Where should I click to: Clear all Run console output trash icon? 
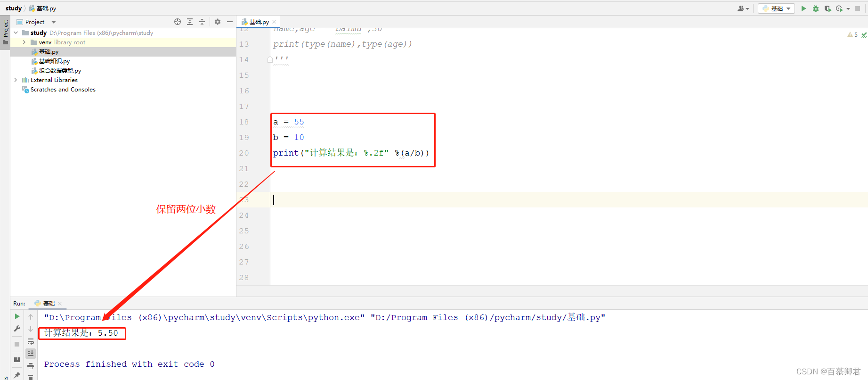click(x=31, y=377)
